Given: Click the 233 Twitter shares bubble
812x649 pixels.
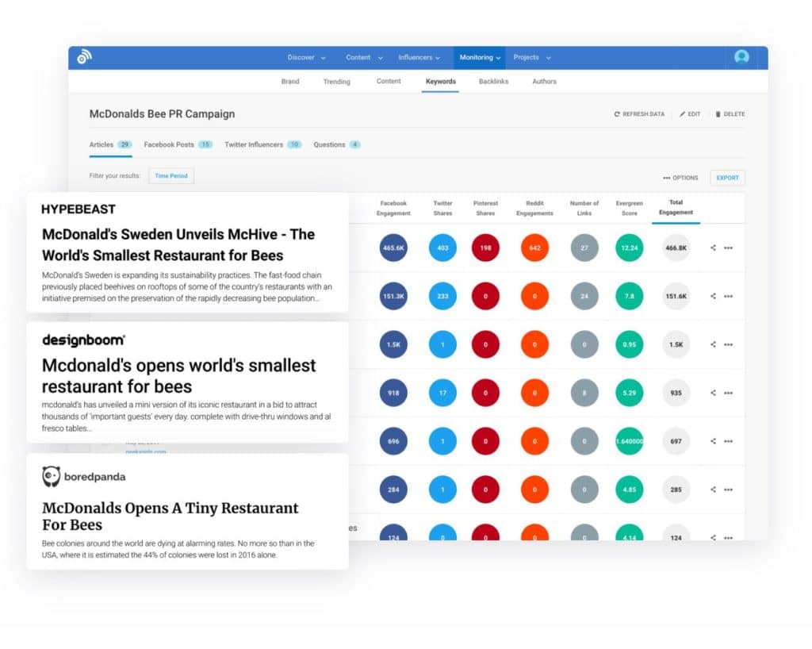Looking at the screenshot, I should pos(442,296).
